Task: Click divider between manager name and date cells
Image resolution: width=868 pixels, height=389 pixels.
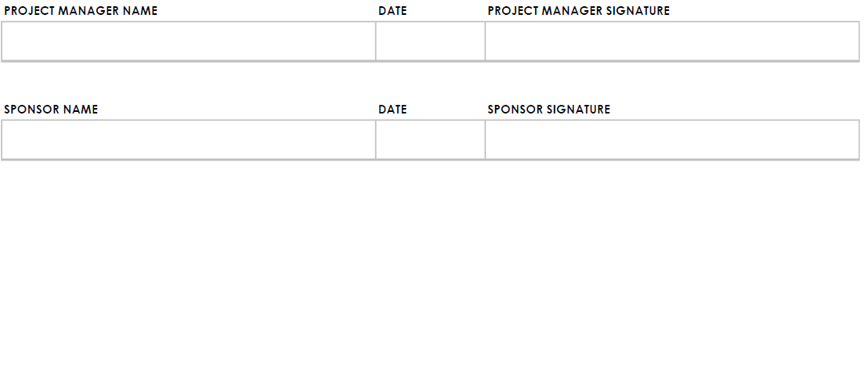Action: click(x=376, y=41)
